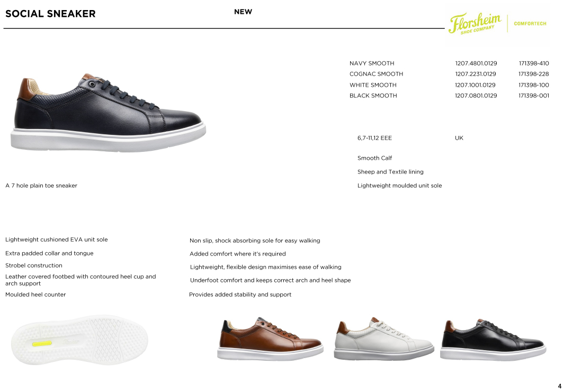This screenshot has height=392, width=572.
Task: Select the cognac sneaker thumbnail
Action: tap(270, 339)
